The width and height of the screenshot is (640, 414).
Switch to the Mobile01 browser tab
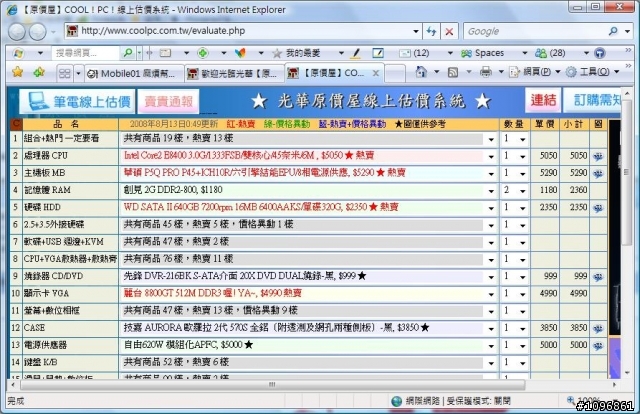click(133, 73)
